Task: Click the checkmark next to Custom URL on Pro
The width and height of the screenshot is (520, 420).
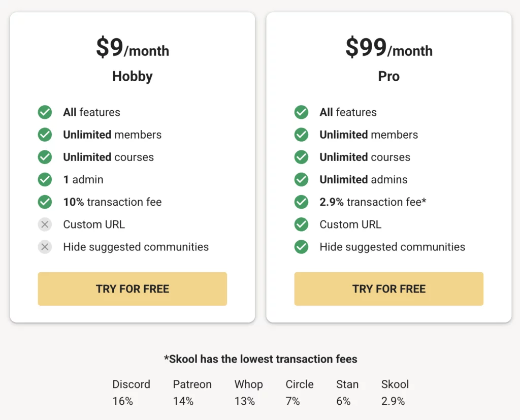Action: point(301,224)
